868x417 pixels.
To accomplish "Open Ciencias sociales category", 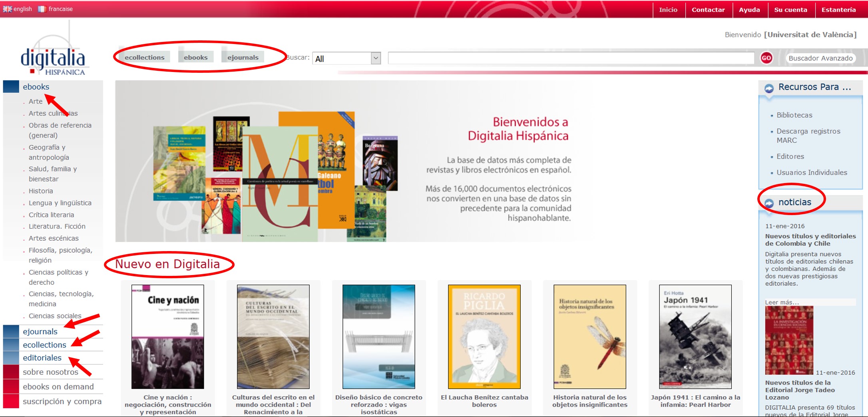I will point(55,316).
